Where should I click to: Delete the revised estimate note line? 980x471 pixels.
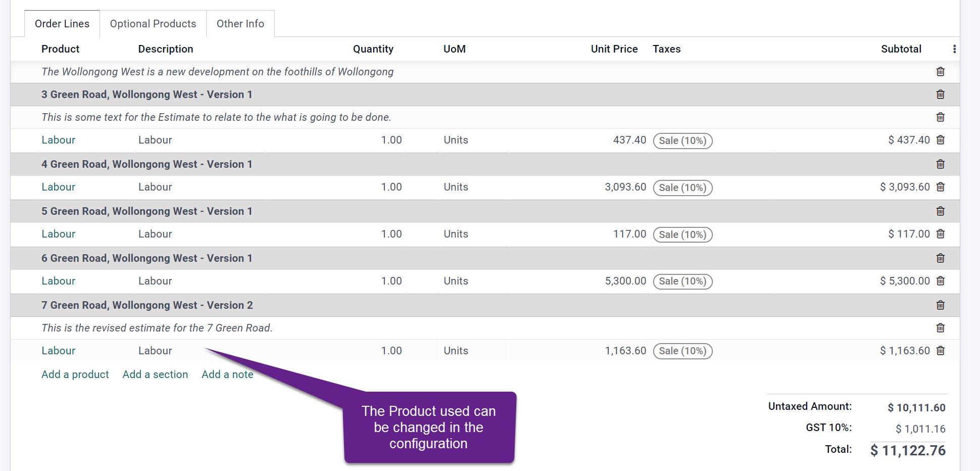click(940, 328)
